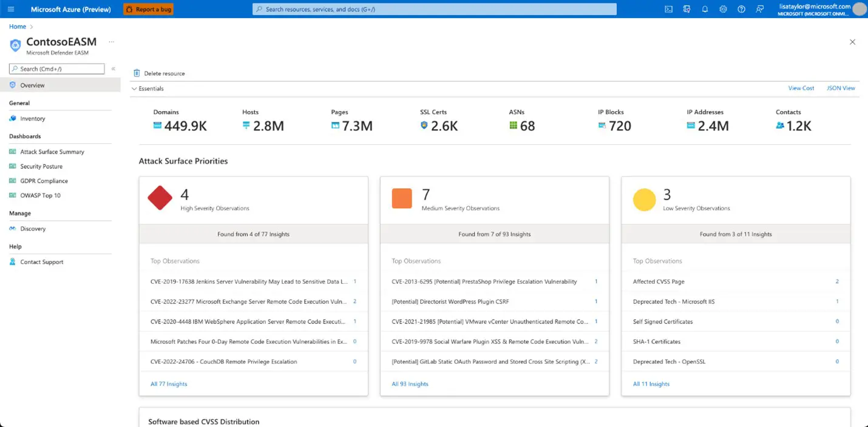The image size is (868, 427).
Task: Select the red high severity diamond
Action: [x=160, y=197]
